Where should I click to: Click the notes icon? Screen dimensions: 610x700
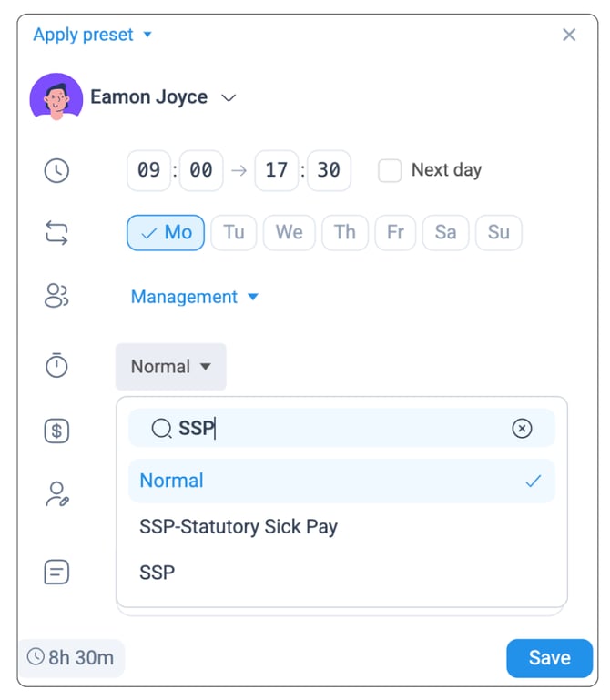[56, 573]
